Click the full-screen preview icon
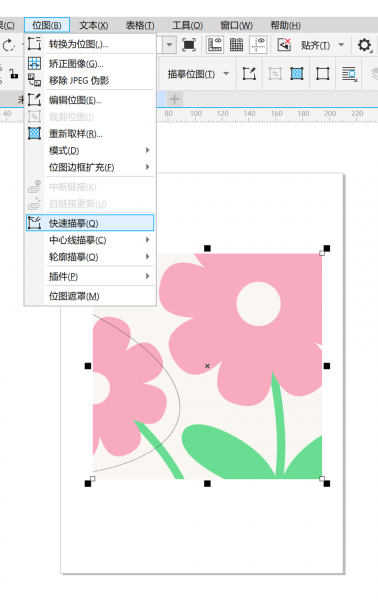Image resolution: width=378 pixels, height=600 pixels. point(189,45)
